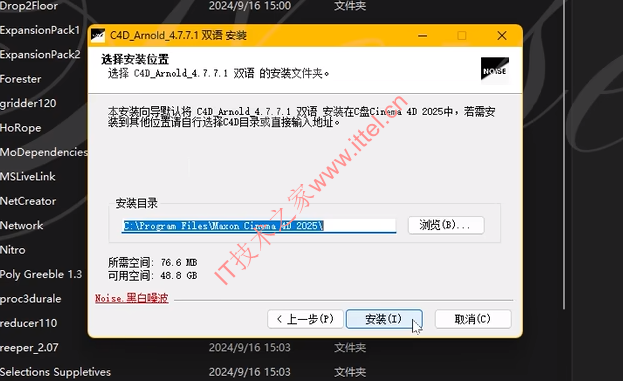Select the MSLiveLink folder
This screenshot has width=623, height=381.
pos(28,177)
